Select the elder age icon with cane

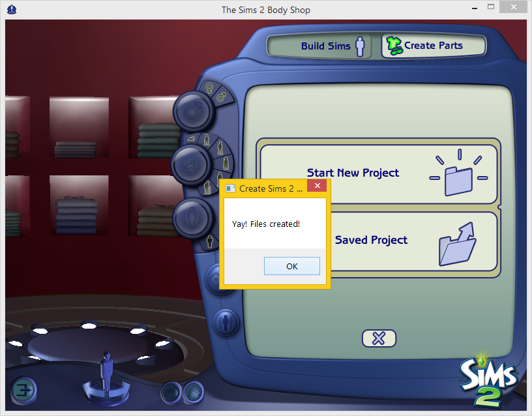[x=207, y=188]
